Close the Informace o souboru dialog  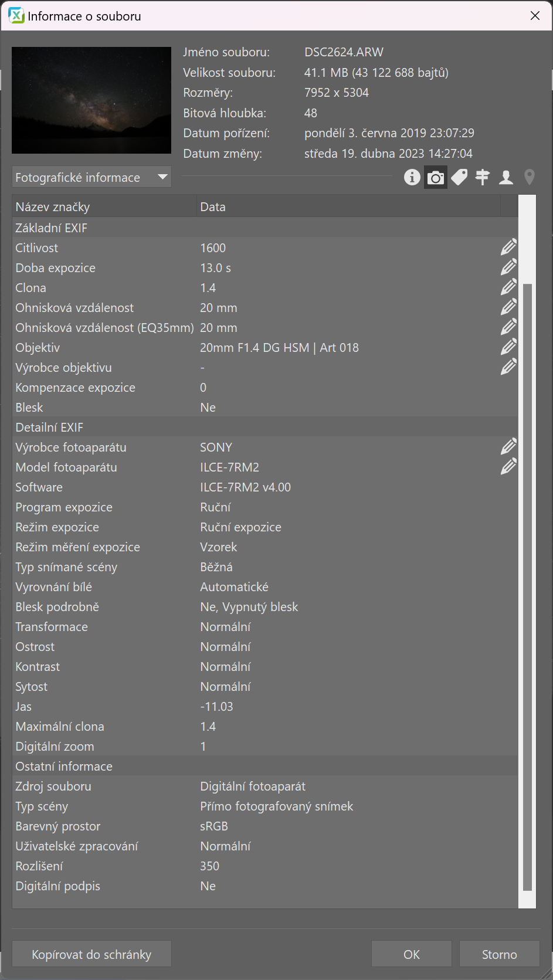tap(535, 16)
